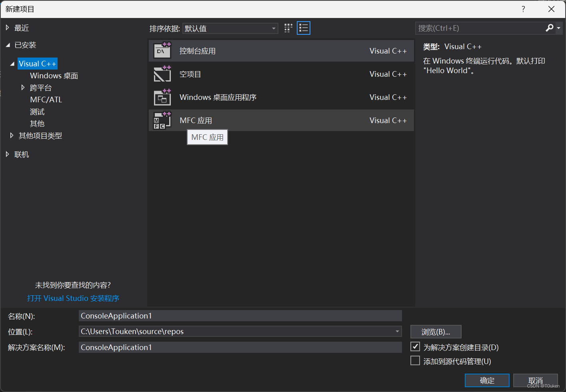
Task: Click the 最近 label
Action: 22,28
